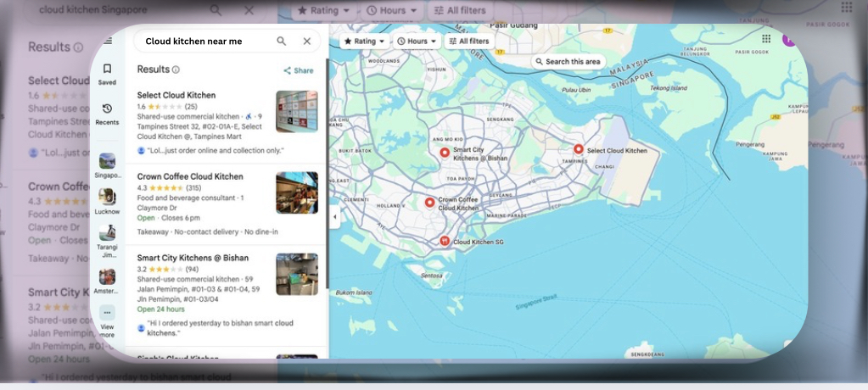Click the Changi label on the map
The height and width of the screenshot is (390, 868).
604,166
